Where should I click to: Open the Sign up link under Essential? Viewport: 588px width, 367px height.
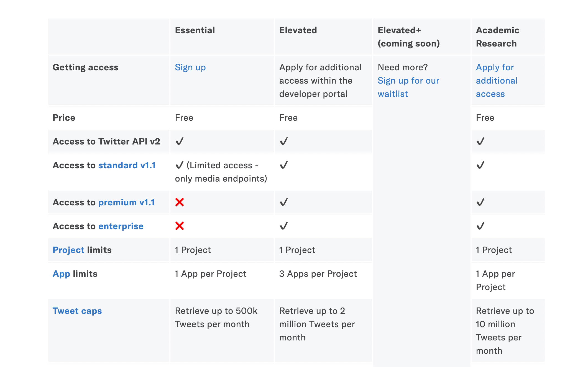[x=190, y=68]
